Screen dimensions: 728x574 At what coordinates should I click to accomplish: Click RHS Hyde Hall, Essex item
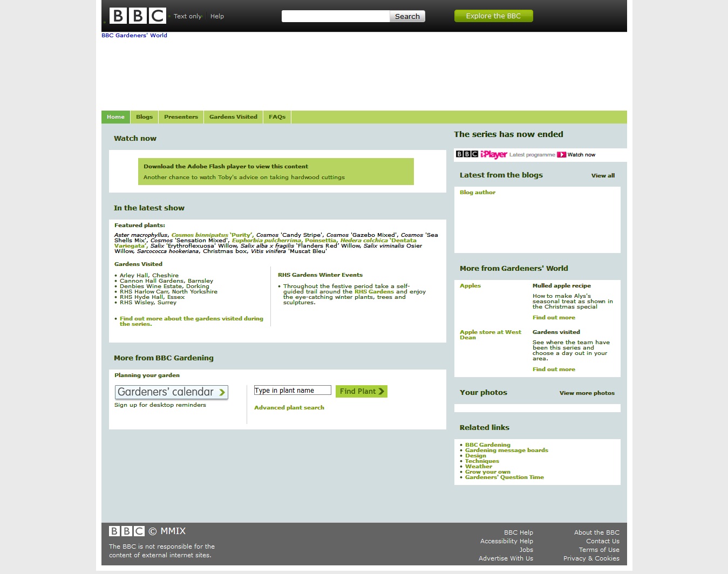coord(152,297)
